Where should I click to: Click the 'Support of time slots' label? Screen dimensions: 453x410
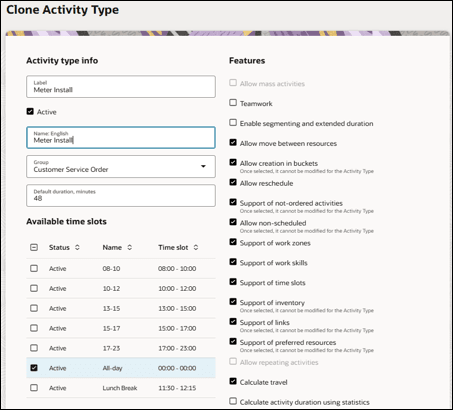point(272,283)
